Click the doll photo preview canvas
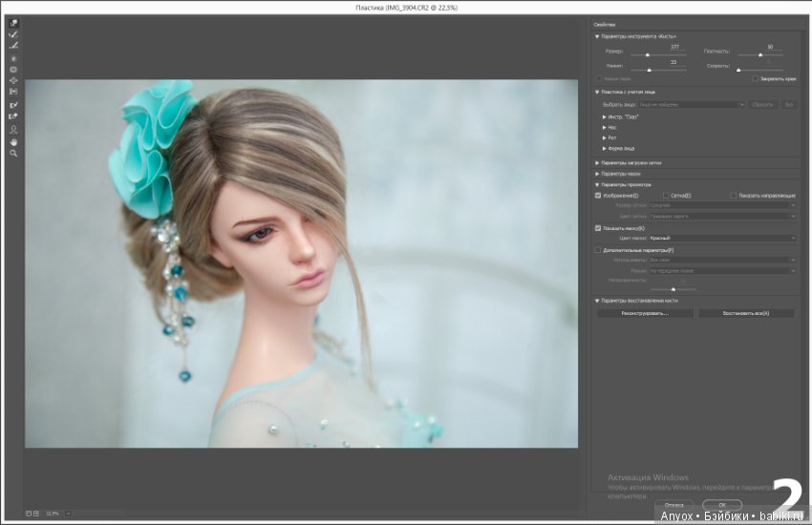Viewport: 812px width, 525px height. (301, 263)
